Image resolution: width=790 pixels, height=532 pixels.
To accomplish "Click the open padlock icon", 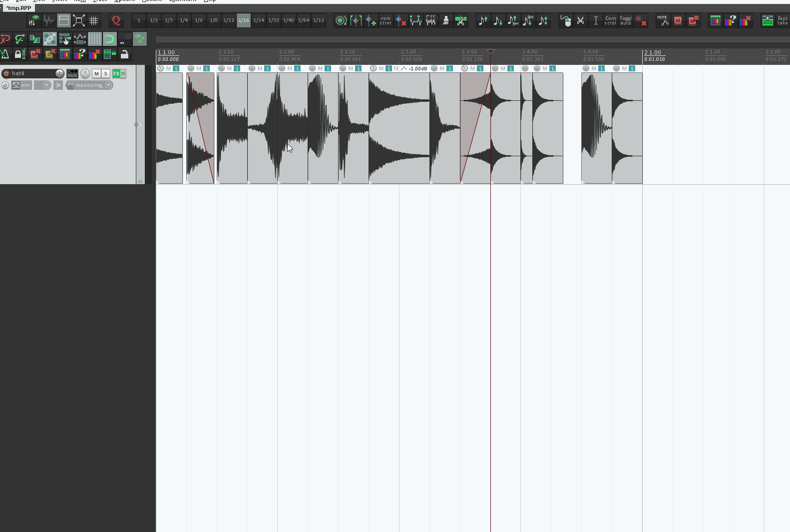I will click(125, 54).
